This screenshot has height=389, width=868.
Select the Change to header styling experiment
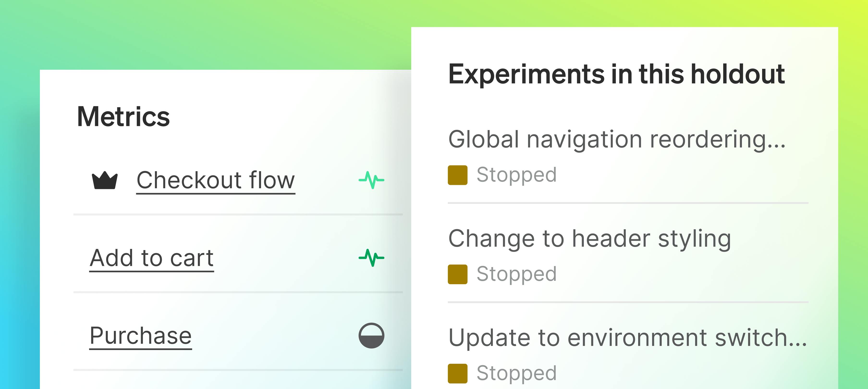pyautogui.click(x=589, y=238)
